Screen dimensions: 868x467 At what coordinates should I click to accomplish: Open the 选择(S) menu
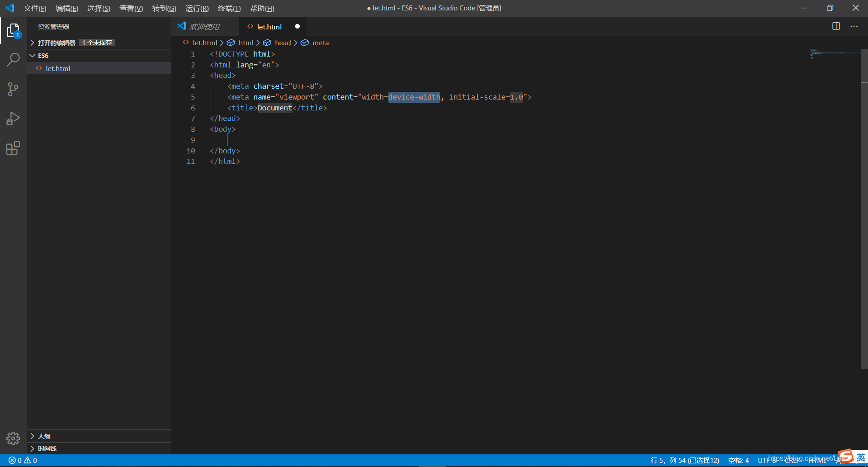point(99,8)
